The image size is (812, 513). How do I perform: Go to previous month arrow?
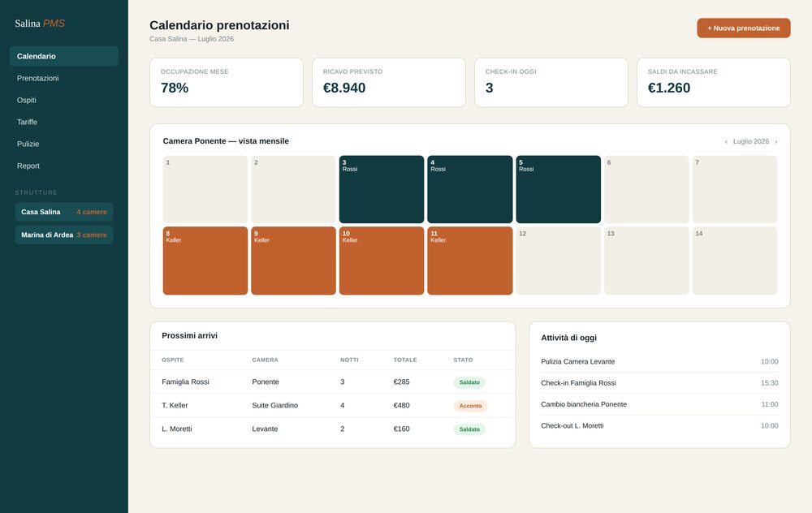pos(726,141)
